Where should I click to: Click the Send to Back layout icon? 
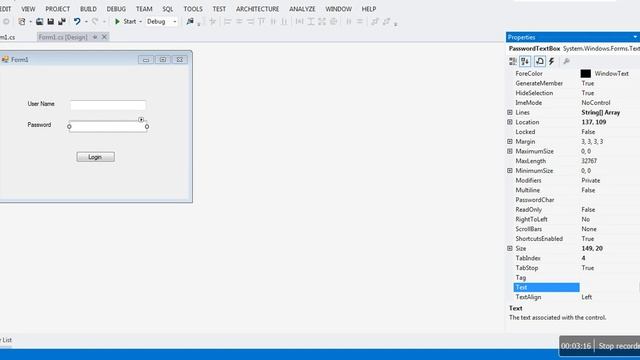386,22
